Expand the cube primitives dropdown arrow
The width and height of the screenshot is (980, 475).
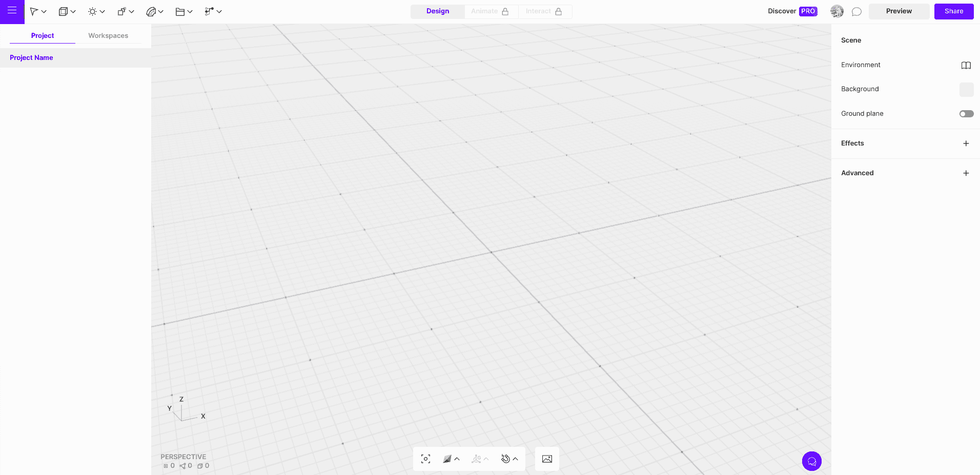pyautogui.click(x=73, y=11)
